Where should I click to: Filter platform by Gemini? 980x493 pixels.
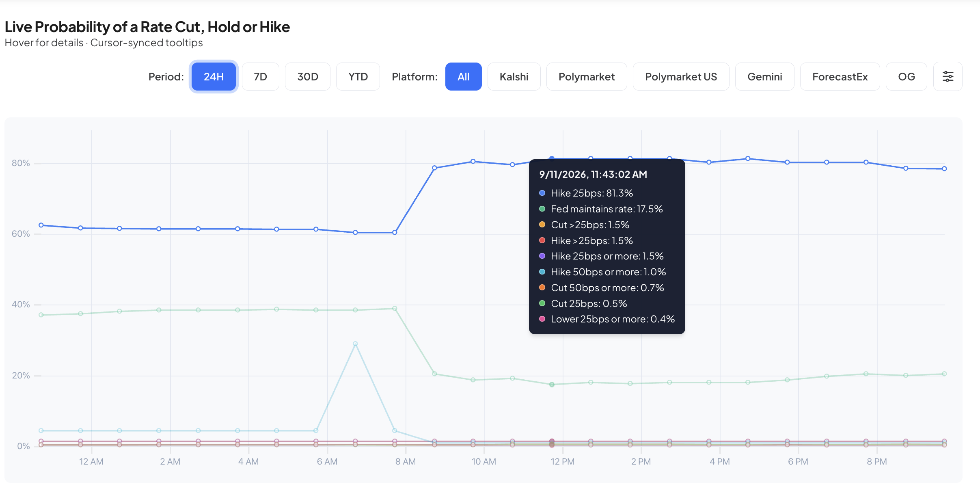765,76
